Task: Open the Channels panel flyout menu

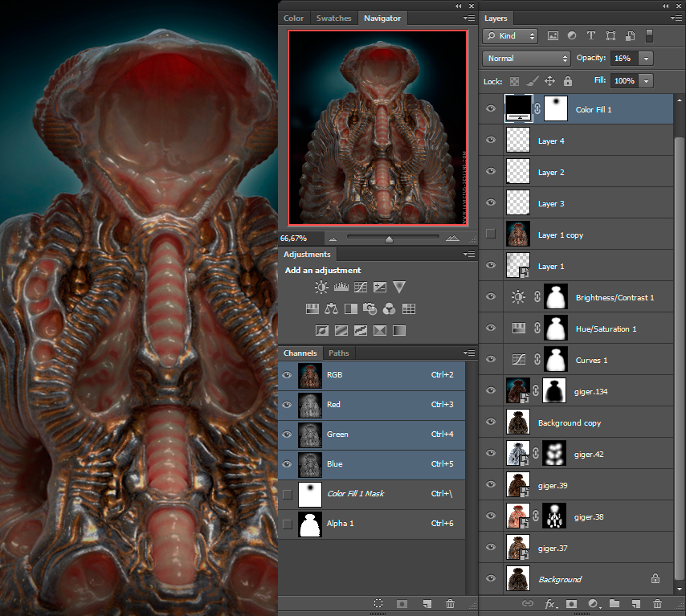Action: tap(469, 353)
